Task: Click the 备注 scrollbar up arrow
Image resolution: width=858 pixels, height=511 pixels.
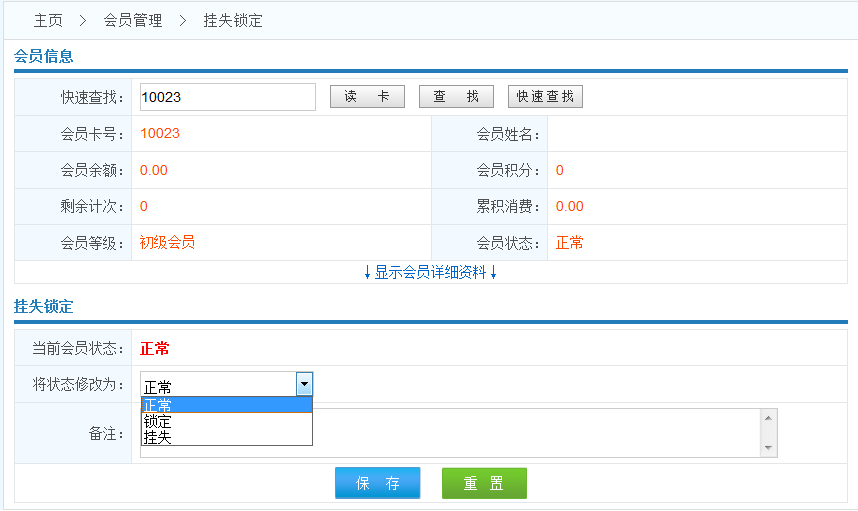Action: (768, 417)
